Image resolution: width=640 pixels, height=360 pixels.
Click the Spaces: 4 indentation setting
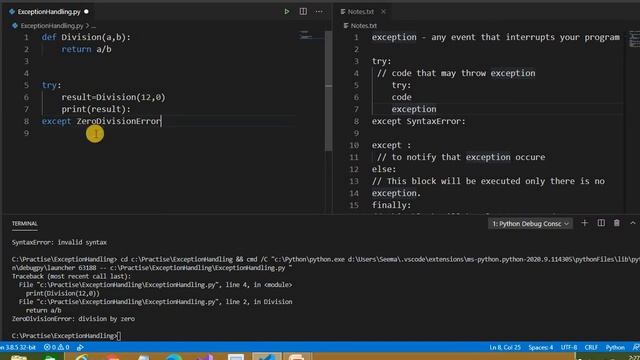click(540, 347)
